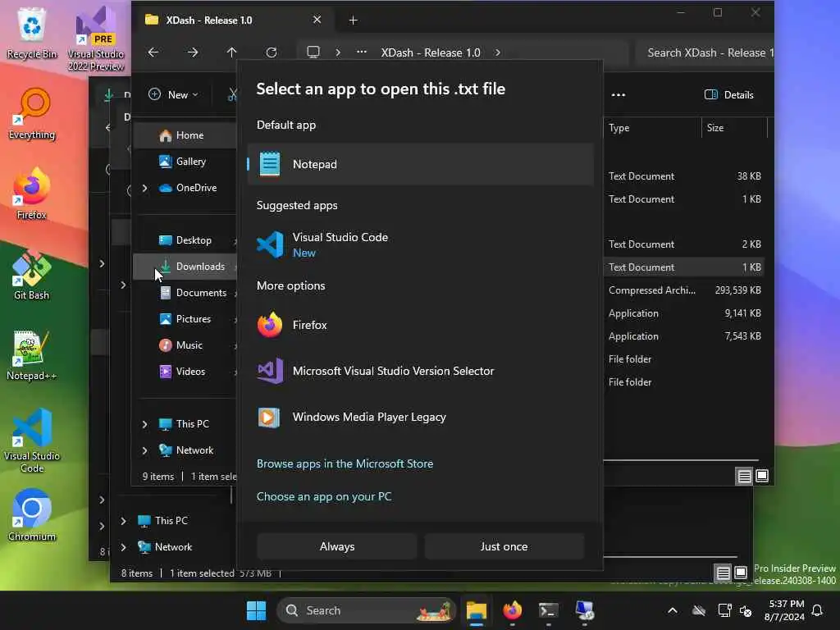This screenshot has width=840, height=630.
Task: Click the Just once button
Action: (x=504, y=546)
